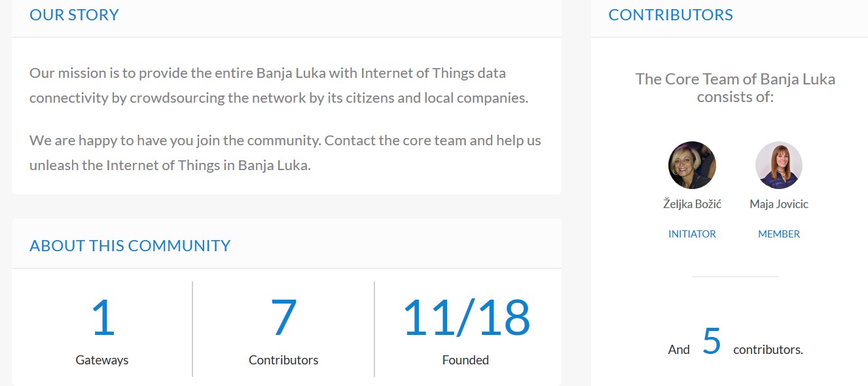Open Maja Jovicic's profile photo

click(x=779, y=166)
